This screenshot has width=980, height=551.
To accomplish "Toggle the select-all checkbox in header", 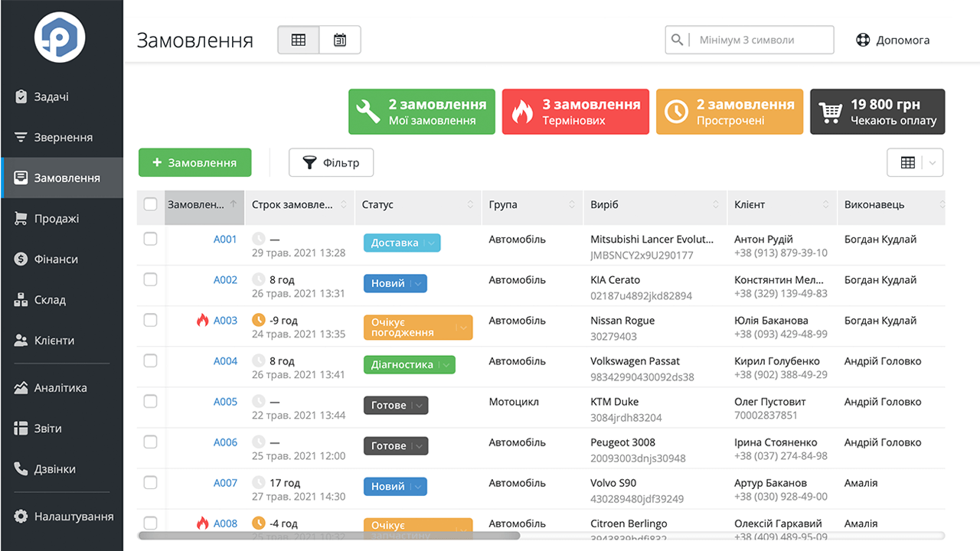I will [x=151, y=204].
